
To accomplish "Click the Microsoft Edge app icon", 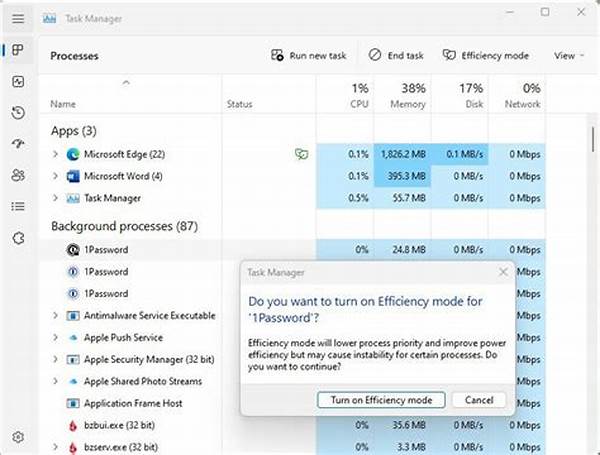I will pos(73,154).
